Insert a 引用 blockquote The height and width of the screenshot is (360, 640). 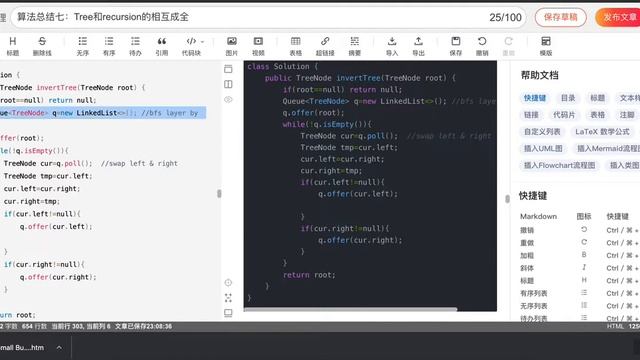tap(162, 46)
